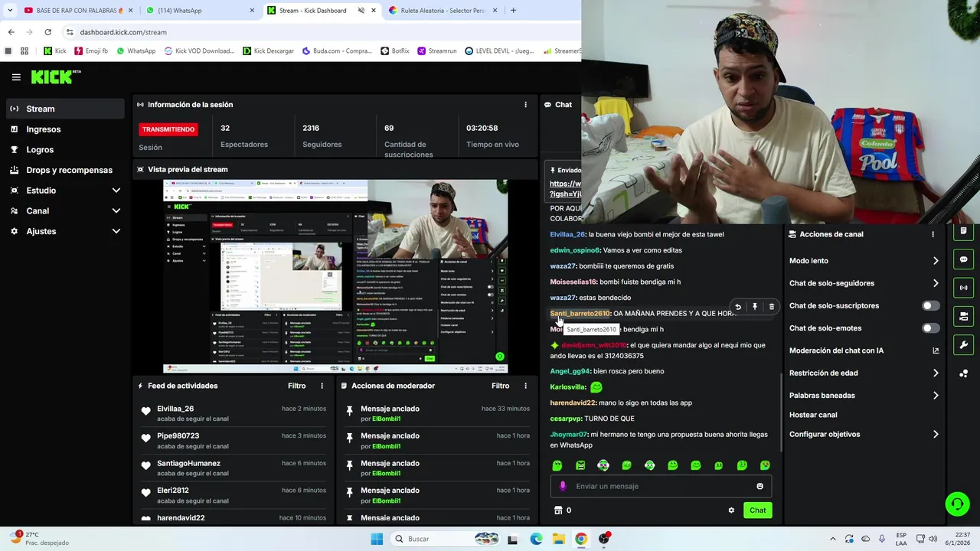The width and height of the screenshot is (980, 551).
Task: Click the stream preview thumbnail
Action: (335, 276)
